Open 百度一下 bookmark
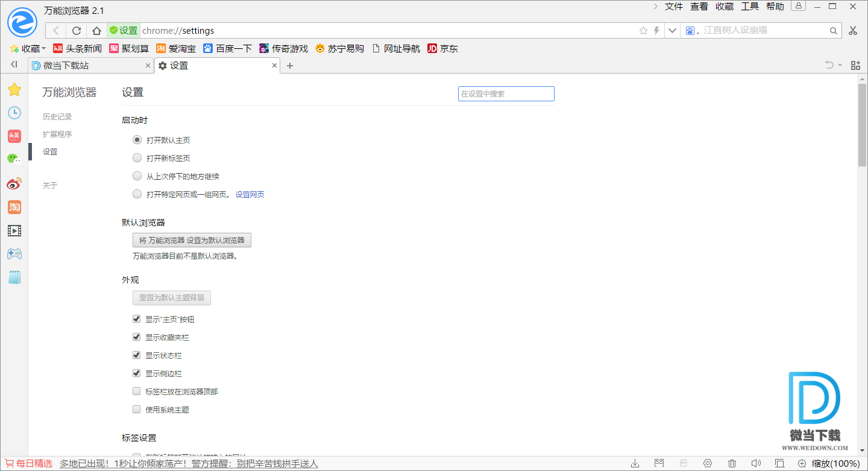 pos(227,48)
